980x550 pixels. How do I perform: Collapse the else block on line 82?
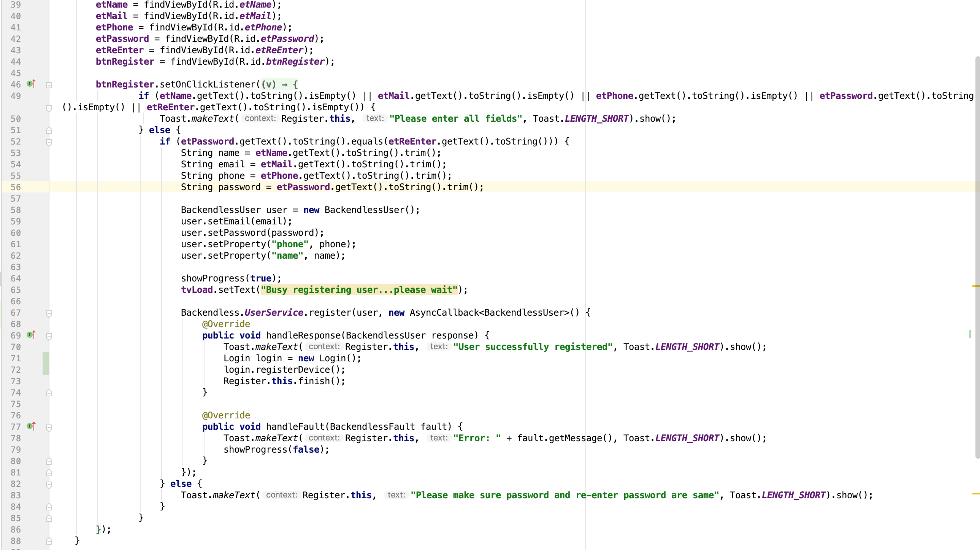[x=49, y=485]
